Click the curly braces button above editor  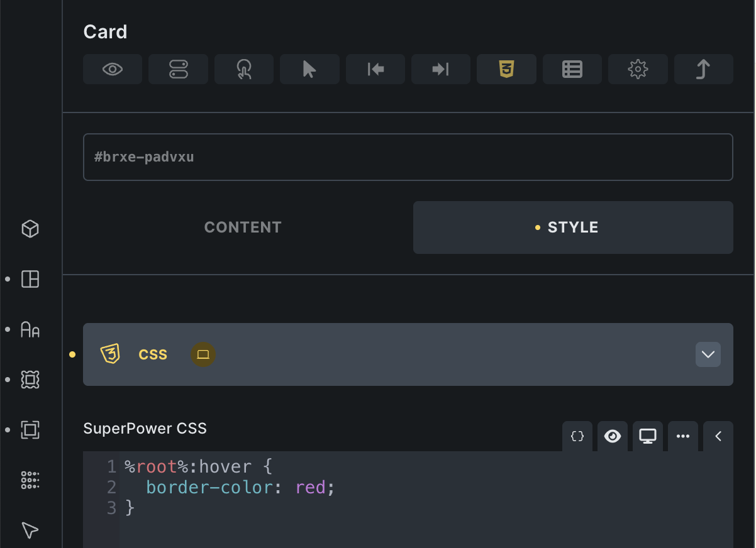(577, 436)
